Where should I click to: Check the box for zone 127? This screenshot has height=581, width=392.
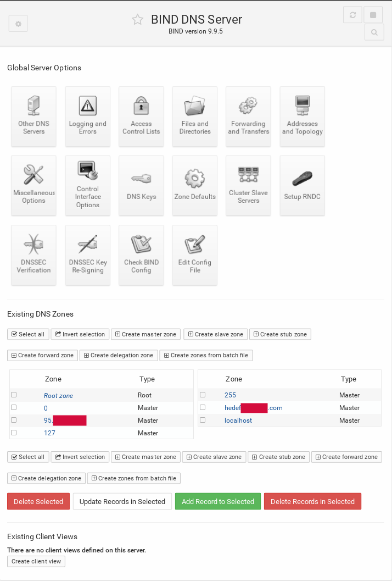pos(14,433)
